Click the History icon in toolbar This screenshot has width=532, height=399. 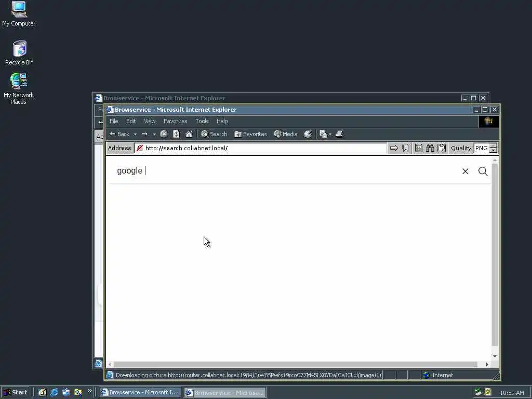[308, 134]
